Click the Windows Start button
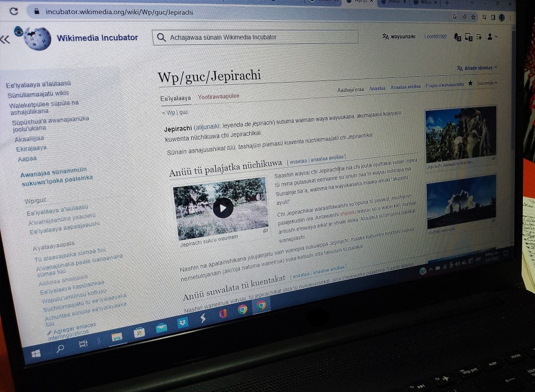Image resolution: width=535 pixels, height=392 pixels. [x=36, y=353]
